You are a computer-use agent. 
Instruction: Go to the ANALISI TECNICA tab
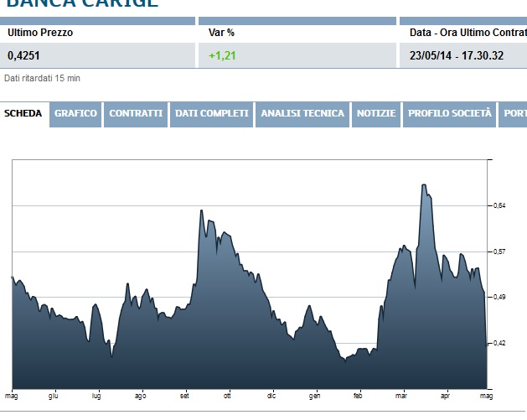click(302, 114)
